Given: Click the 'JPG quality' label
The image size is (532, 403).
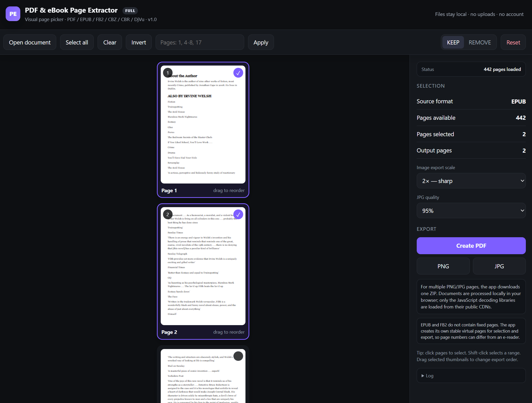Looking at the screenshot, I should (x=428, y=197).
